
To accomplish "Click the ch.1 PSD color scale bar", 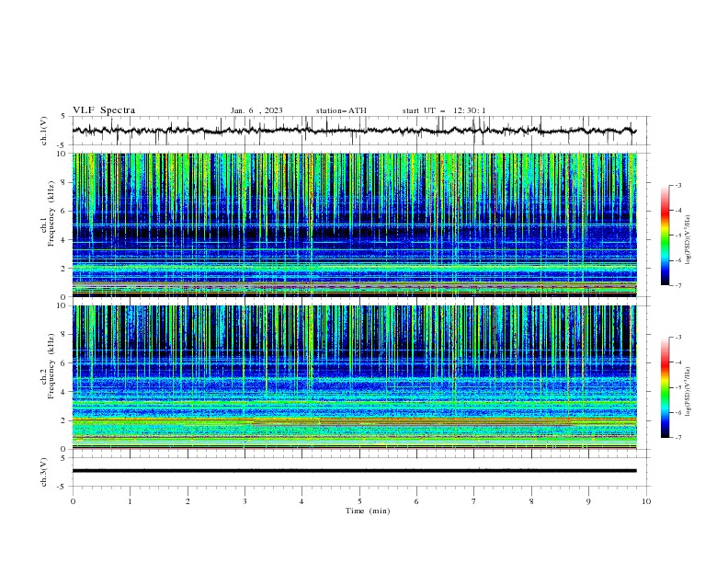I will tap(665, 236).
